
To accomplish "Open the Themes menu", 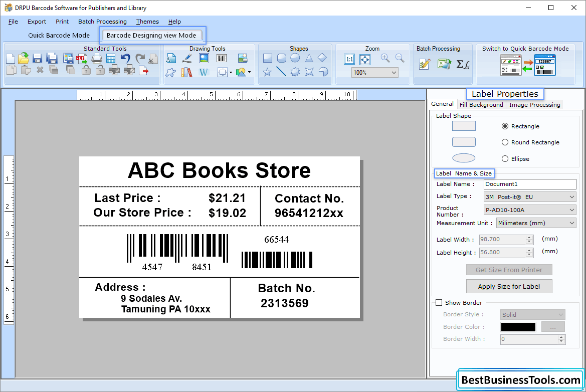I will click(147, 22).
